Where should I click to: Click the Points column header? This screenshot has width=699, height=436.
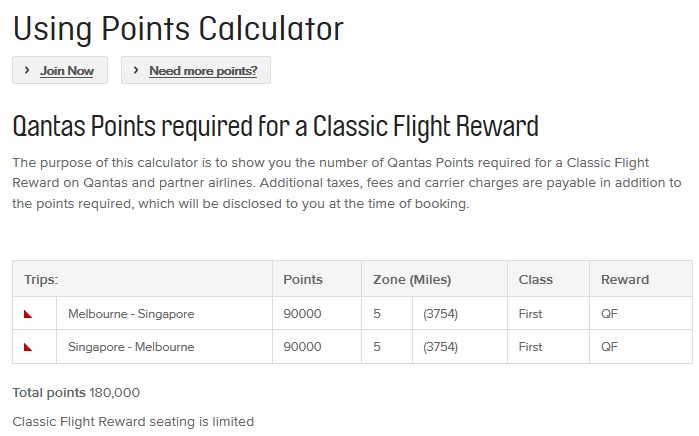click(303, 280)
